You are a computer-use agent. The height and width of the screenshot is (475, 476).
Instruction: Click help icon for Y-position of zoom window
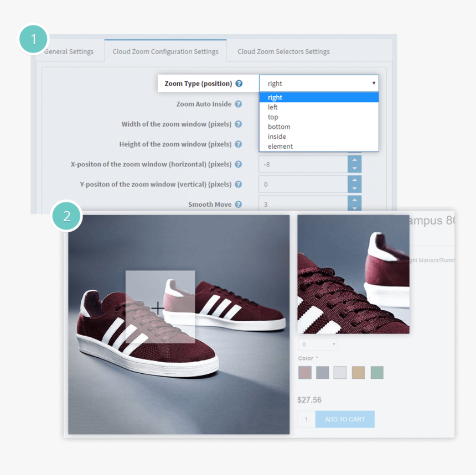pos(238,184)
